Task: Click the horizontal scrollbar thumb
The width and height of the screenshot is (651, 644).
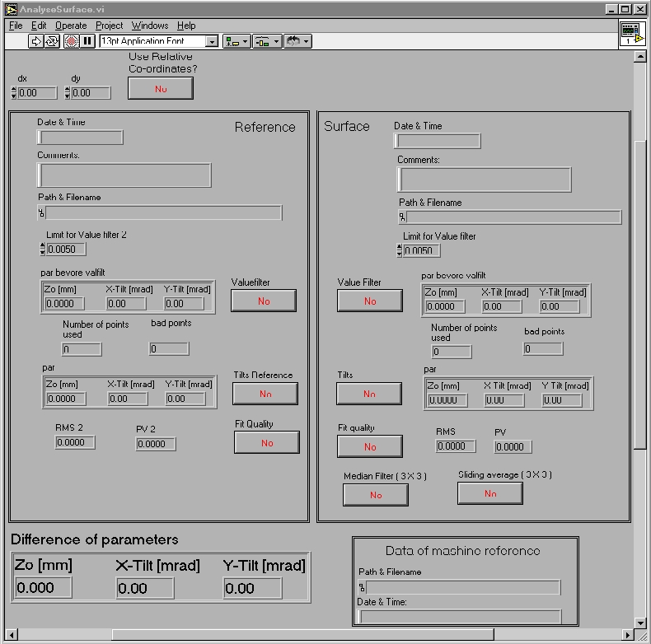Action: click(302, 635)
